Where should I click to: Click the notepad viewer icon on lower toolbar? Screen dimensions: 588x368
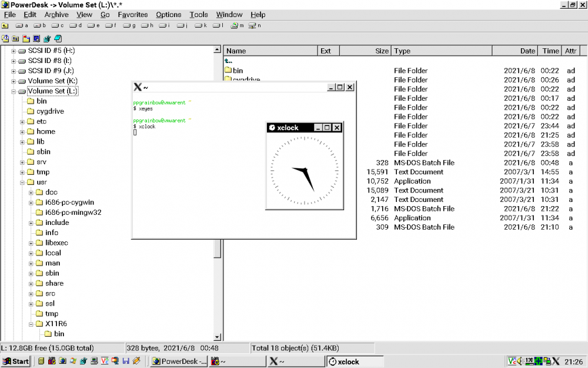57,38
